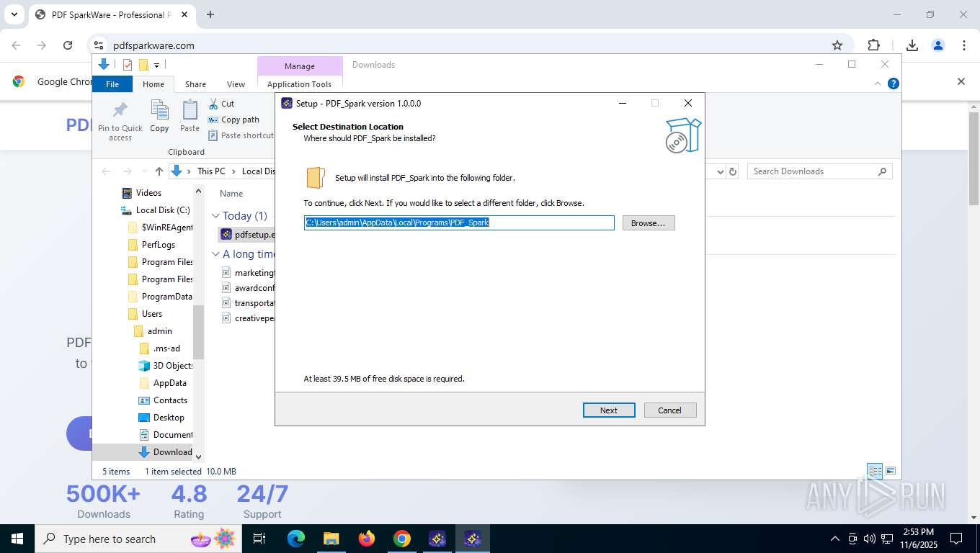The height and width of the screenshot is (553, 980).
Task: Dismiss Chrome infobar close X
Action: [961, 81]
